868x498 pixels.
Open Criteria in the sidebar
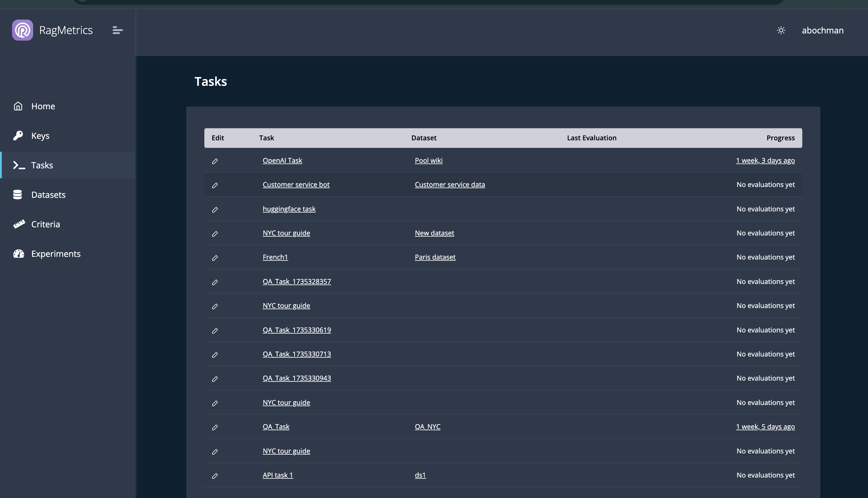point(68,224)
